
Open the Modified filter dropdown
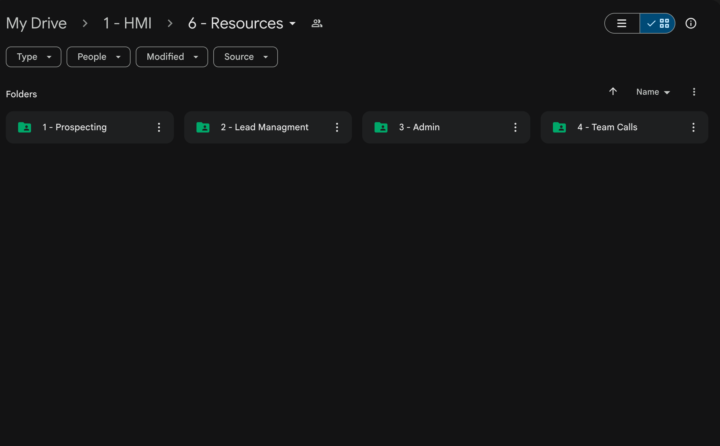[171, 57]
